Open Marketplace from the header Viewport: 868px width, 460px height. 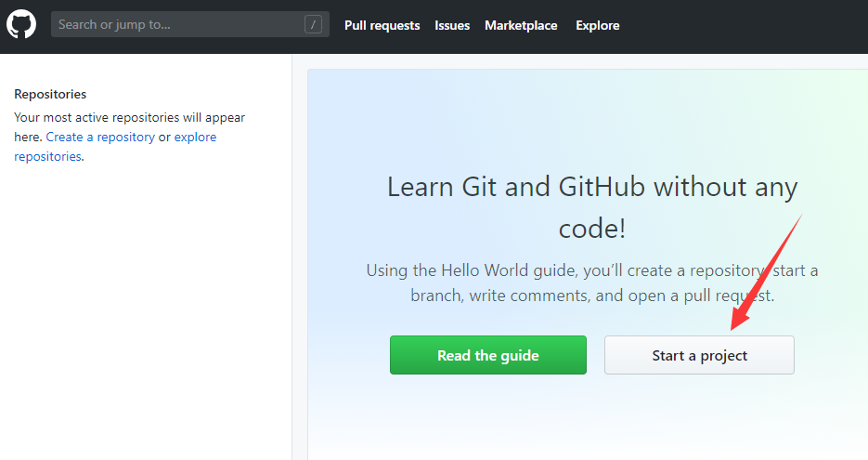[x=521, y=25]
